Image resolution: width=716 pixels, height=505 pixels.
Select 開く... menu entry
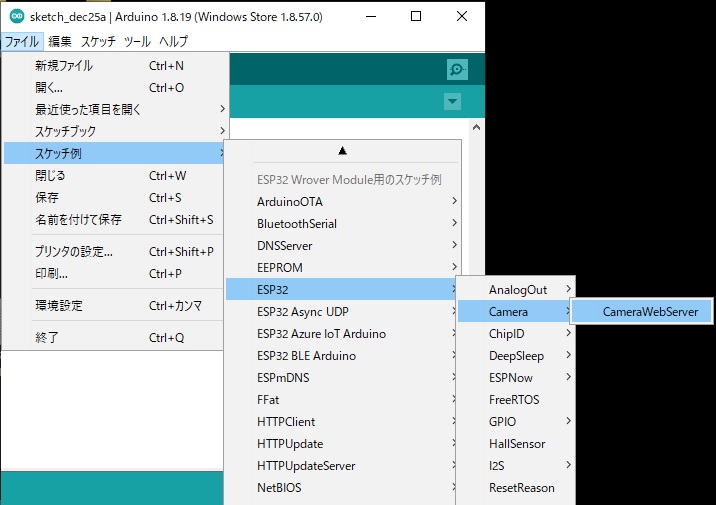[114, 88]
